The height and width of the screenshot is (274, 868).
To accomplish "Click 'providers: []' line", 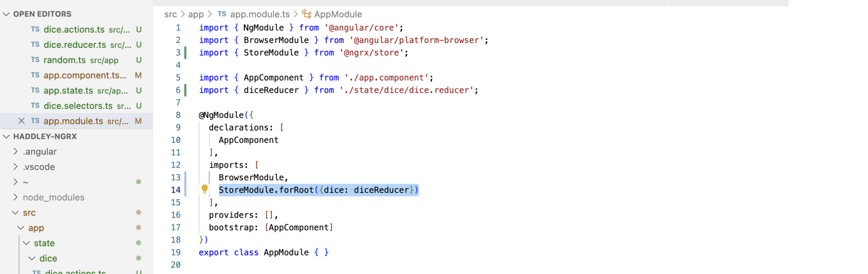I will pyautogui.click(x=243, y=215).
